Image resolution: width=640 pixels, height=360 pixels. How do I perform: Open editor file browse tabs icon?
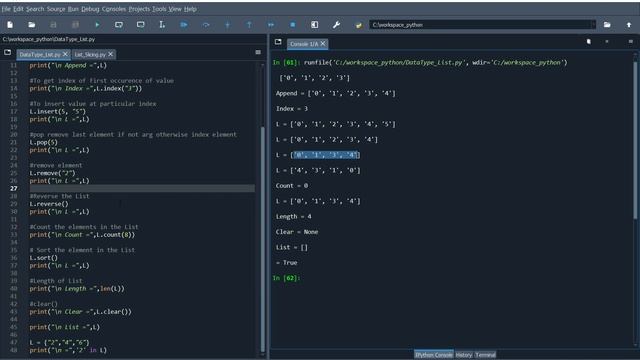[7, 52]
